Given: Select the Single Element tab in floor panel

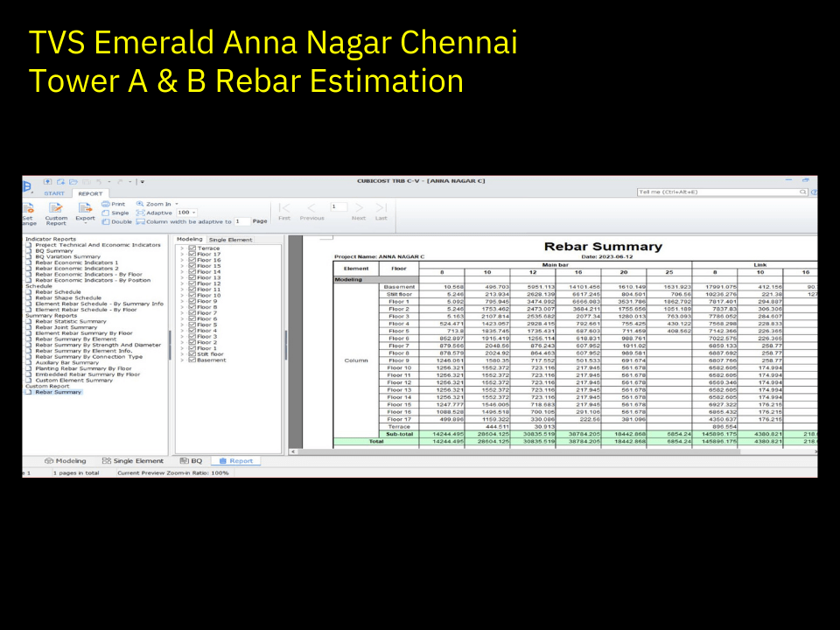Looking at the screenshot, I should [x=230, y=240].
